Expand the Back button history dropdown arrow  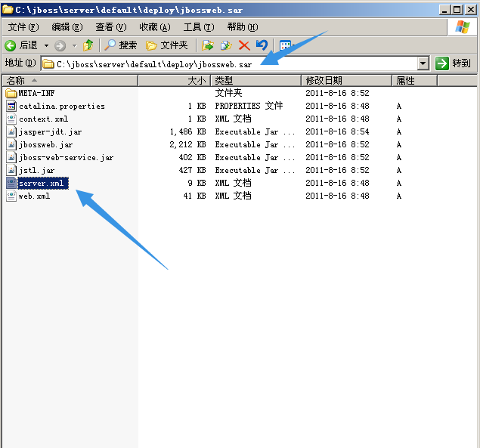coord(46,46)
